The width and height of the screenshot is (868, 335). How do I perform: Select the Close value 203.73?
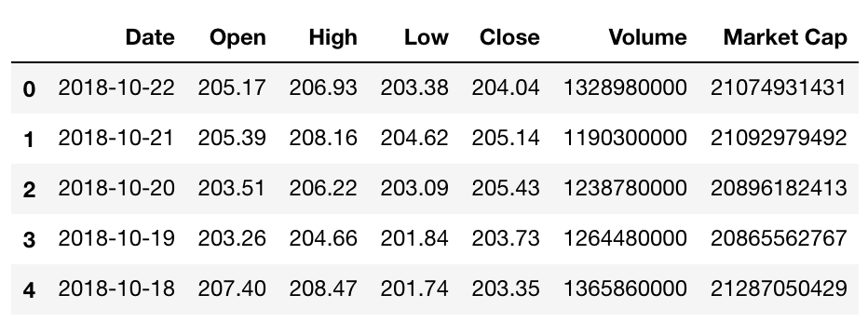506,238
